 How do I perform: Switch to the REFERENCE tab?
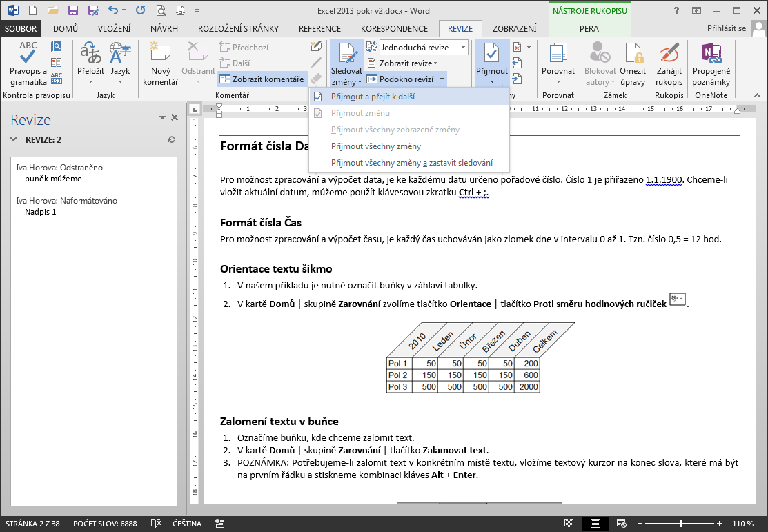coord(319,28)
